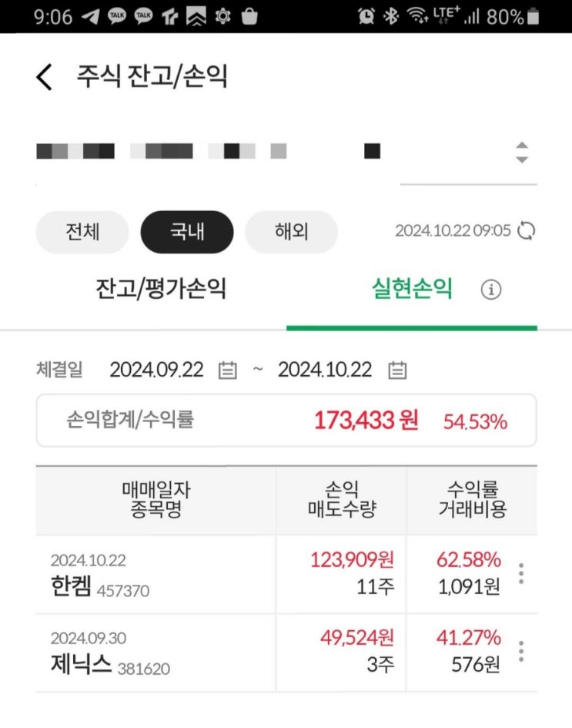Tap the Telegram notification icon
This screenshot has width=572, height=728.
(x=90, y=16)
